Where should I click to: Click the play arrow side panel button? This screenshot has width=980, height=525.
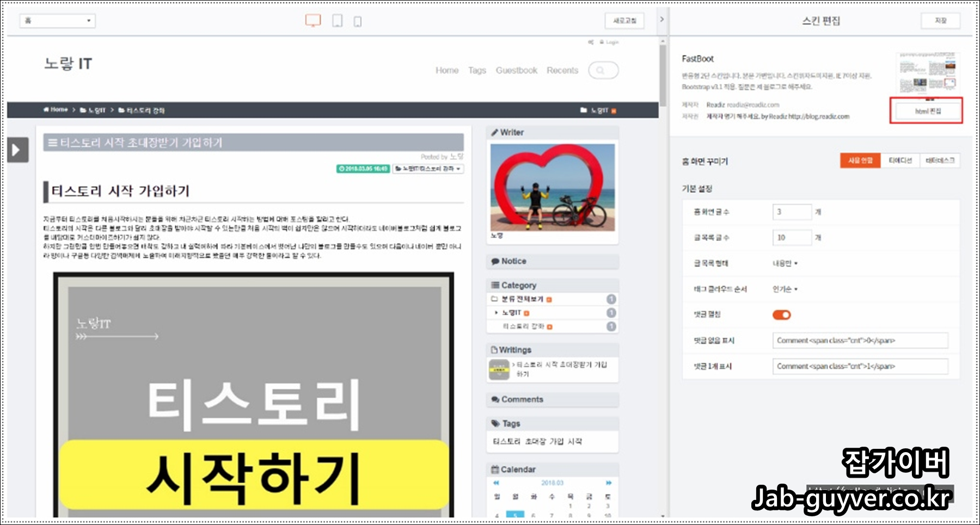tap(17, 150)
